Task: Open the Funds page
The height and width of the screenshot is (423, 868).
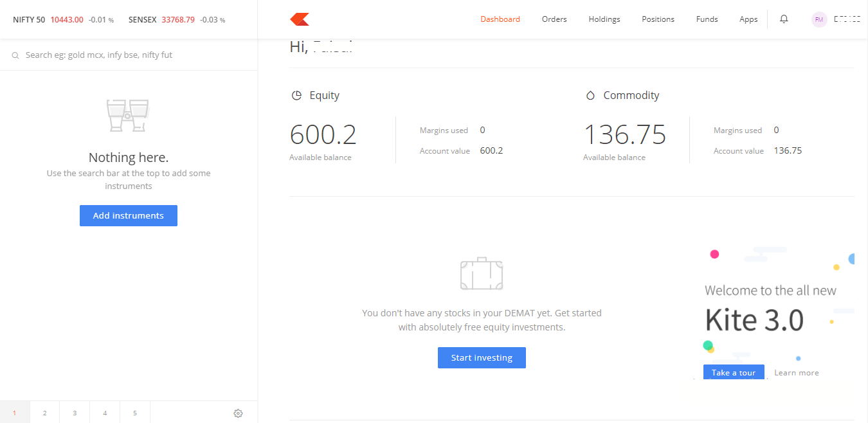Action: point(707,19)
